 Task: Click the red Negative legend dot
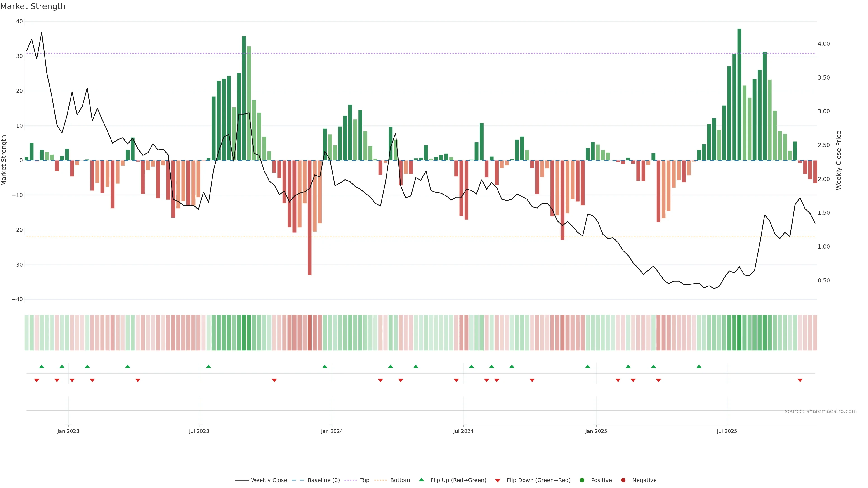(x=623, y=480)
